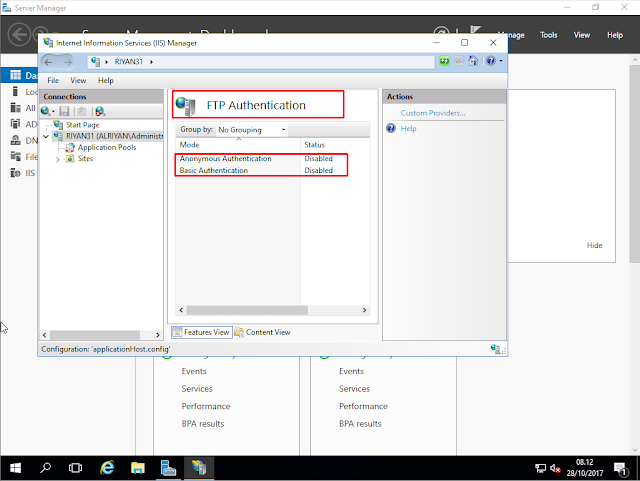
Task: Click the up-folder icon in Connections toolbar
Action: point(82,111)
